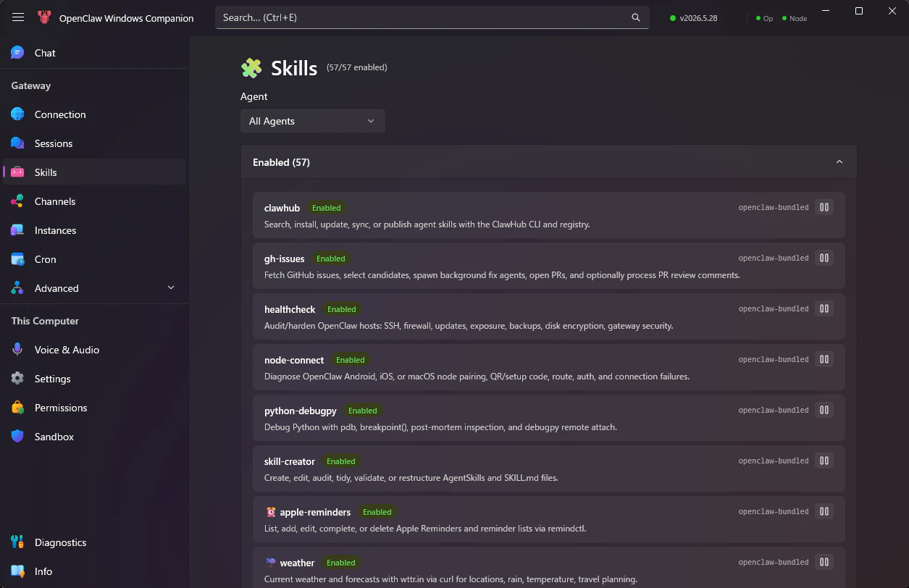Click the Settings gear icon

(17, 379)
